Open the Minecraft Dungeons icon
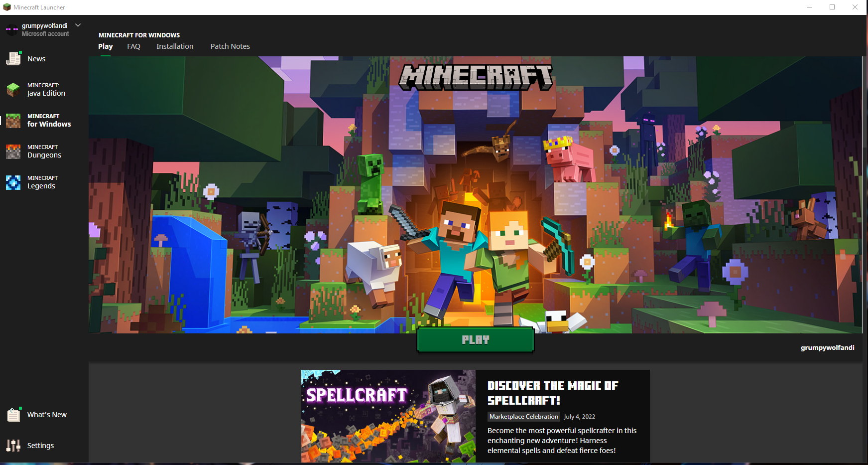The height and width of the screenshot is (465, 868). (13, 152)
